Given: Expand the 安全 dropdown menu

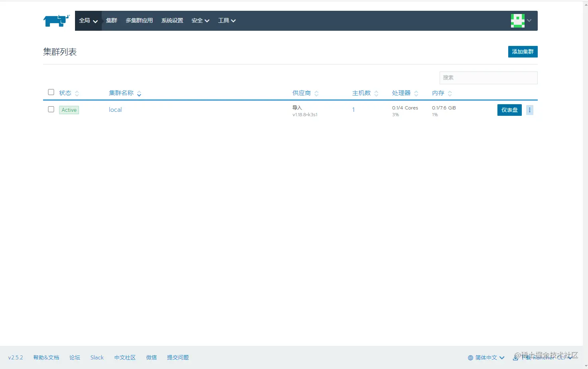Looking at the screenshot, I should coord(200,20).
